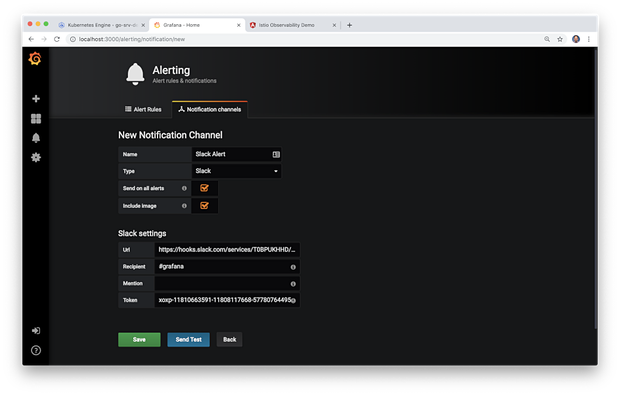The height and width of the screenshot is (395, 620).
Task: Close the Istio Observability Demo tab
Action: tap(334, 25)
